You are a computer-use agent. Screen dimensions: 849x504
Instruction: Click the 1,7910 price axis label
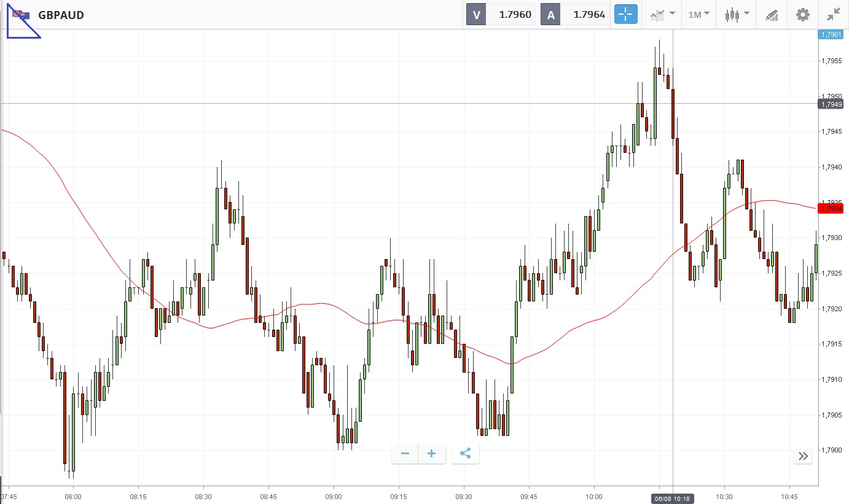point(831,379)
